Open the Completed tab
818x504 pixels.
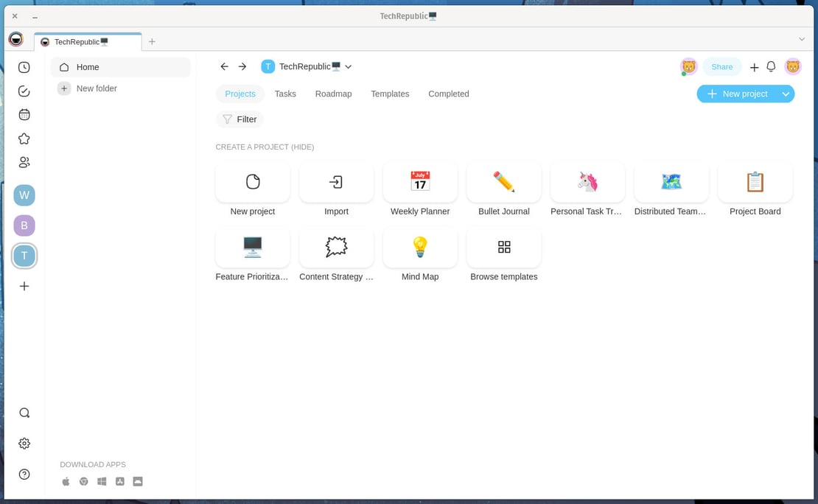(x=449, y=94)
